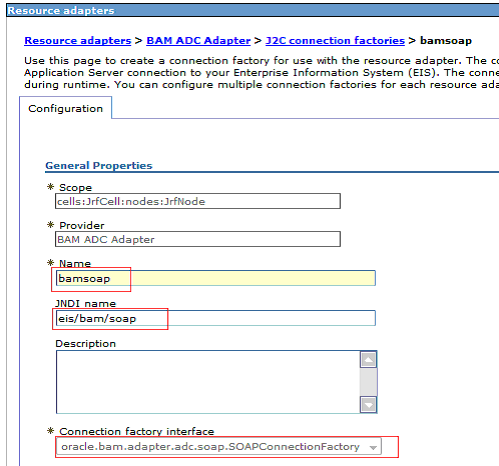Screen dimensions: 499x466
Task: Click the Description scrollbar up arrow
Action: pos(368,360)
